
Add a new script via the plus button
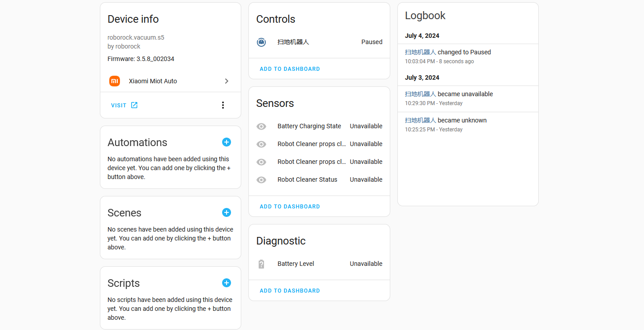click(x=227, y=283)
